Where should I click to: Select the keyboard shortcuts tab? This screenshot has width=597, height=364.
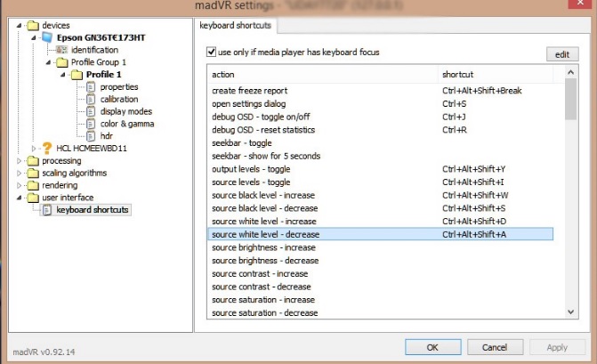point(237,26)
